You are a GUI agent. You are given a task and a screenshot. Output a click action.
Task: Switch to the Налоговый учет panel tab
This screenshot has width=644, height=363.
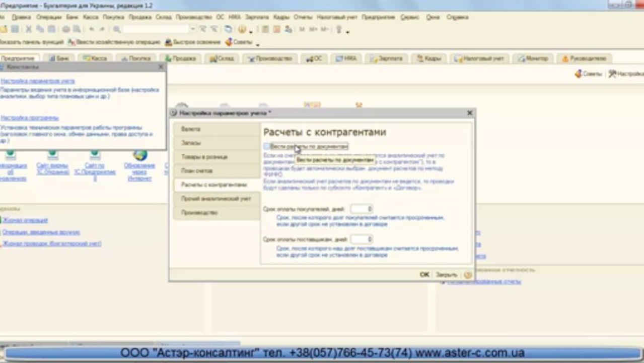pos(479,58)
